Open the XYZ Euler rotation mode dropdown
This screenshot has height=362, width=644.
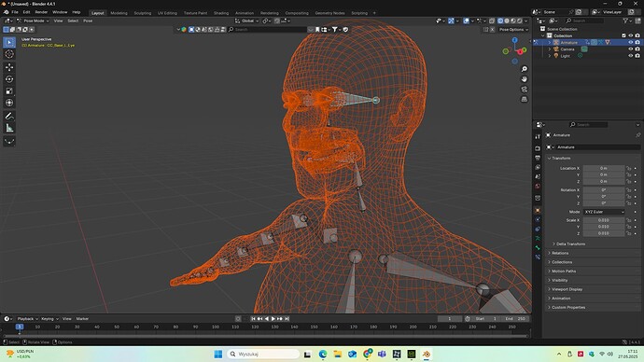[x=604, y=212]
